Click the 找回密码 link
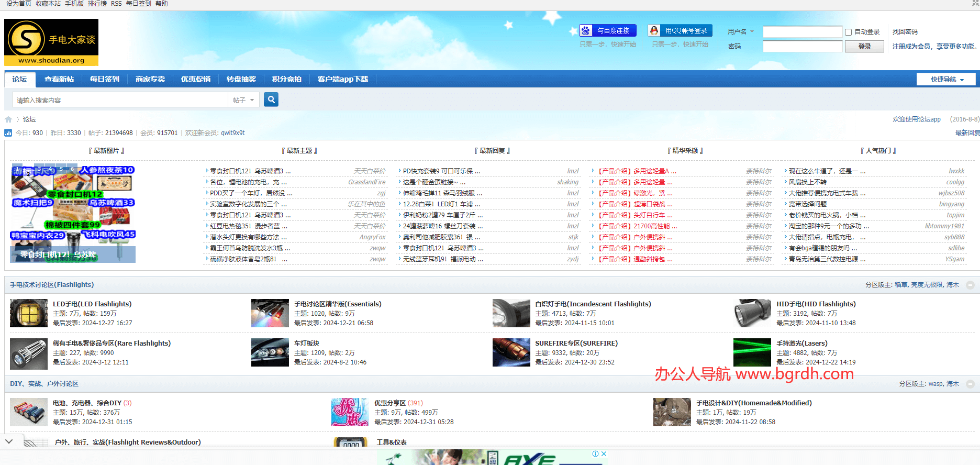The width and height of the screenshot is (980, 465). click(x=905, y=32)
